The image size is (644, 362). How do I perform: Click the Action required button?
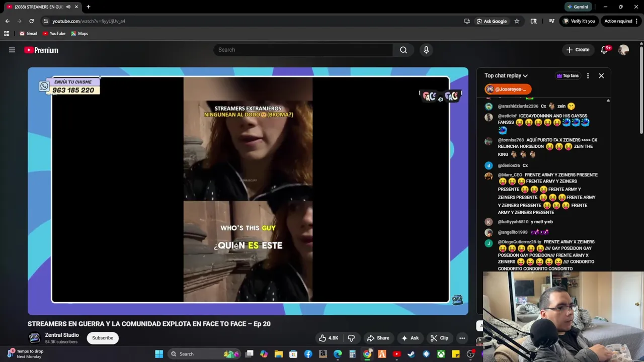[618, 21]
